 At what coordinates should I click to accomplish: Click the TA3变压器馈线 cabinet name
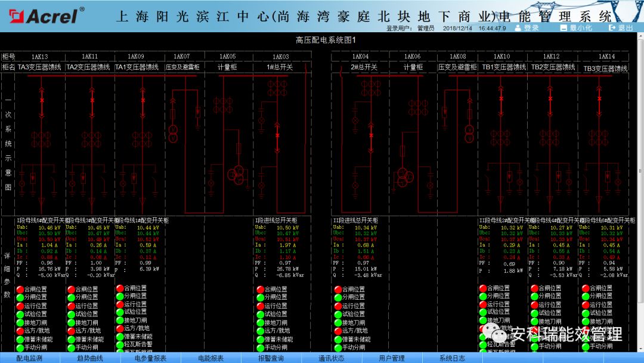point(39,67)
